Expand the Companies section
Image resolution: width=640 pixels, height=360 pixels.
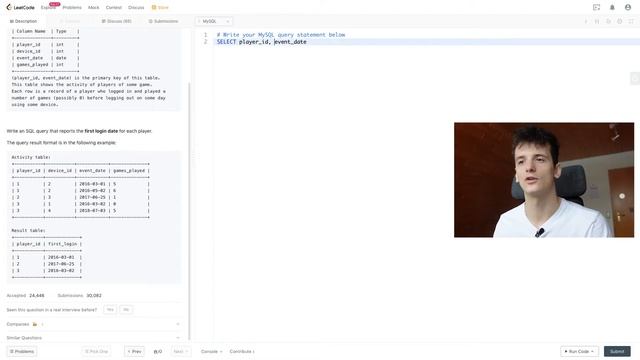[x=93, y=324]
